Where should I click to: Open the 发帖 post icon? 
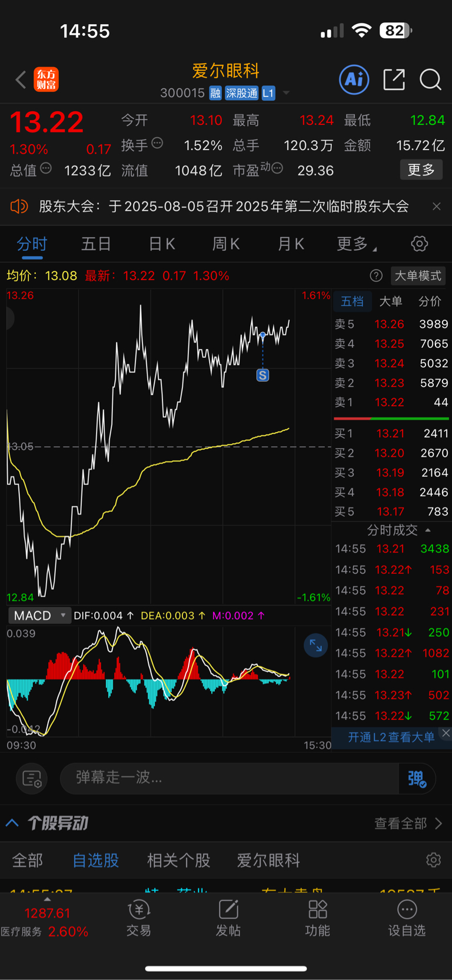pos(228,918)
